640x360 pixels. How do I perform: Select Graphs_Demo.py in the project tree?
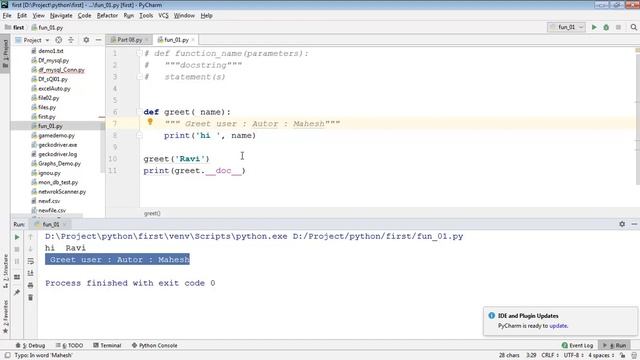[59, 164]
